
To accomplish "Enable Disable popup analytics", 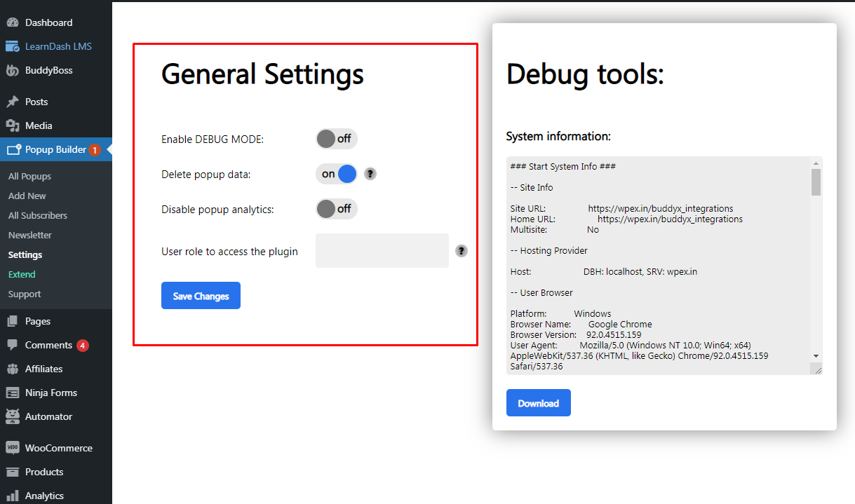I will click(x=337, y=209).
